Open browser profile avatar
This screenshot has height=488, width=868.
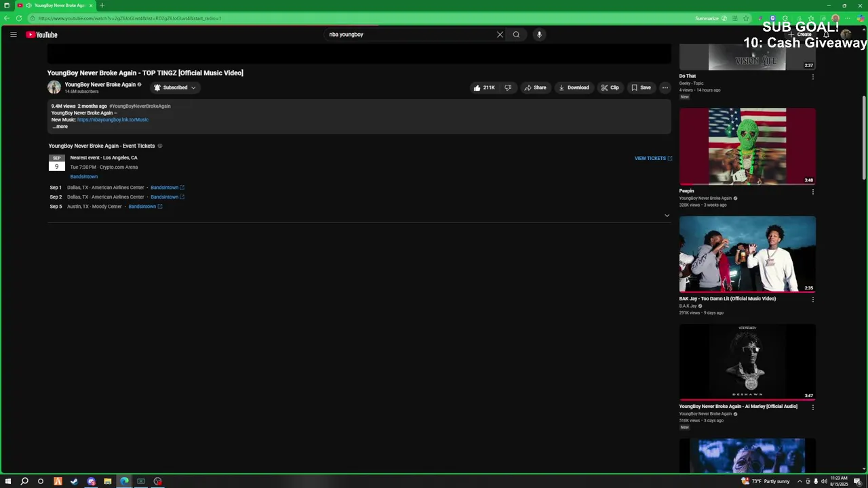coord(835,18)
